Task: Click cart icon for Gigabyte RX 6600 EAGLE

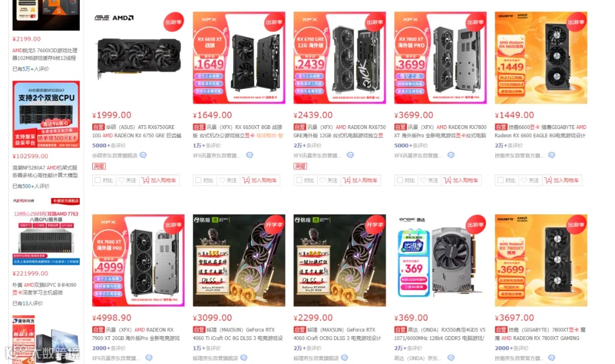Action: click(x=548, y=180)
